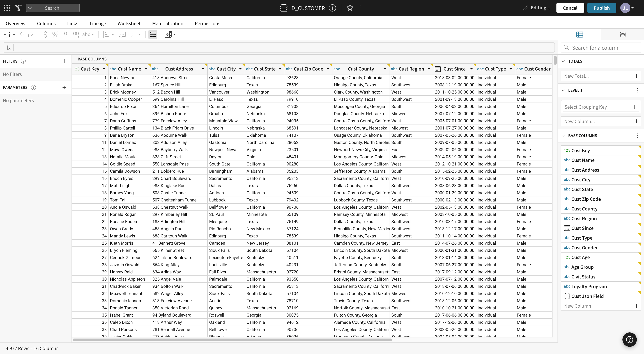The height and width of the screenshot is (354, 644).
Task: Switch to the data source database icon
Action: pyautogui.click(x=623, y=35)
